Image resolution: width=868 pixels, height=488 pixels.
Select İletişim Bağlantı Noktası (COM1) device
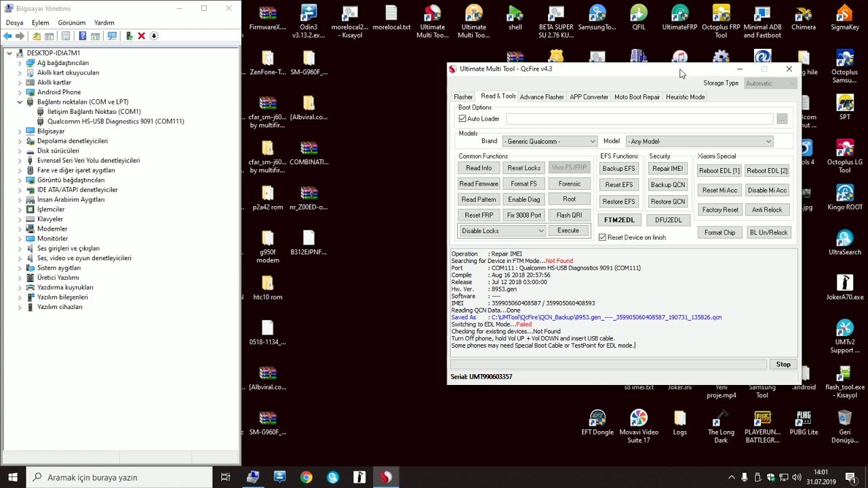(x=94, y=112)
